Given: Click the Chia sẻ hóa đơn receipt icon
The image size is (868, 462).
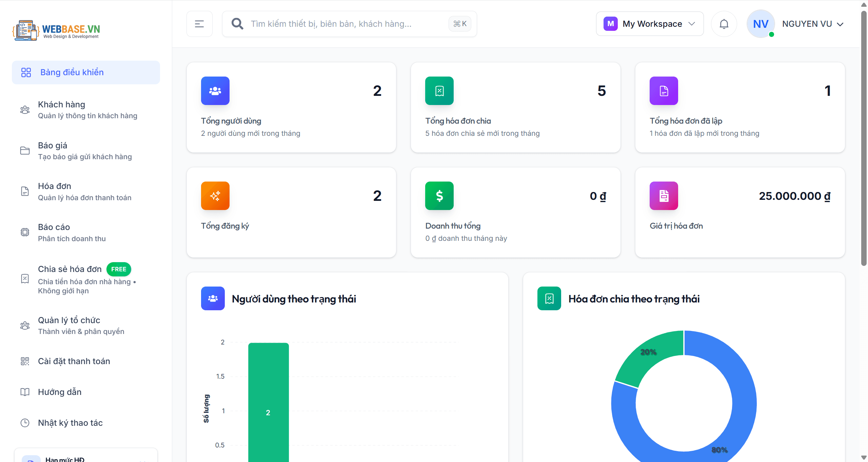Looking at the screenshot, I should [x=25, y=279].
